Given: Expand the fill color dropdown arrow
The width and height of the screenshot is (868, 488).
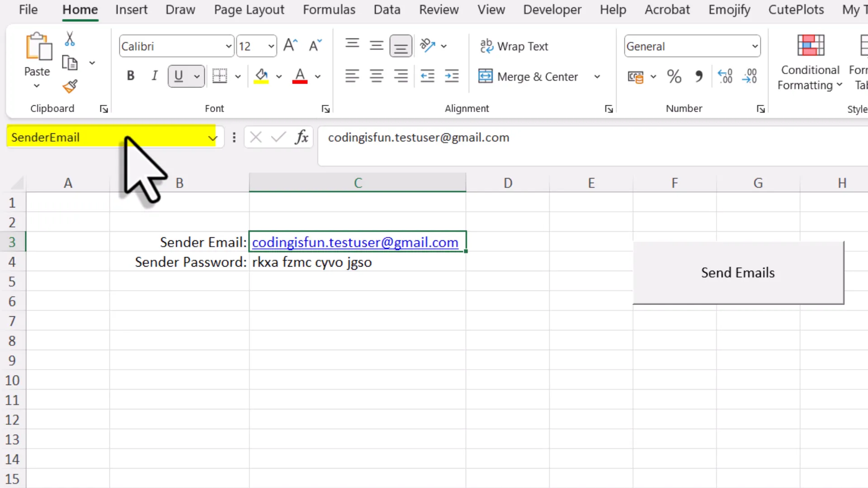Looking at the screenshot, I should click(278, 76).
